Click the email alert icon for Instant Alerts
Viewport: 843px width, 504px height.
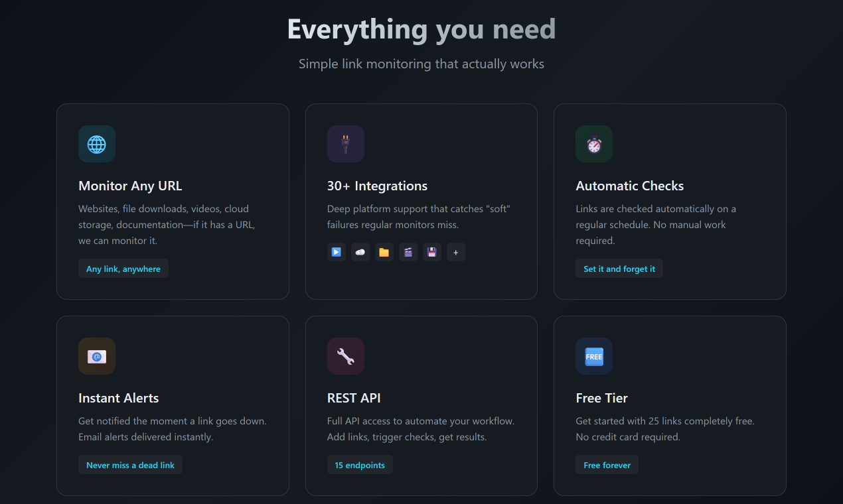tap(97, 356)
